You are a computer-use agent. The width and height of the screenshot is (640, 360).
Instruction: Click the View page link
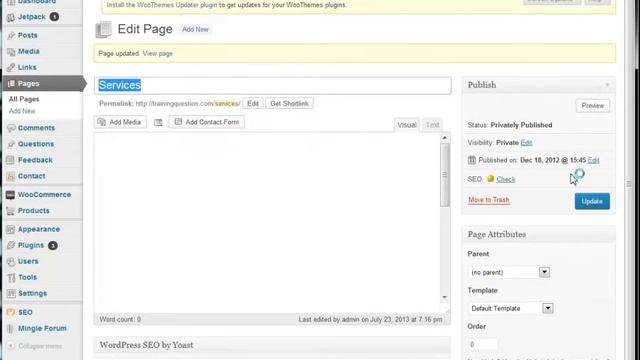click(158, 53)
